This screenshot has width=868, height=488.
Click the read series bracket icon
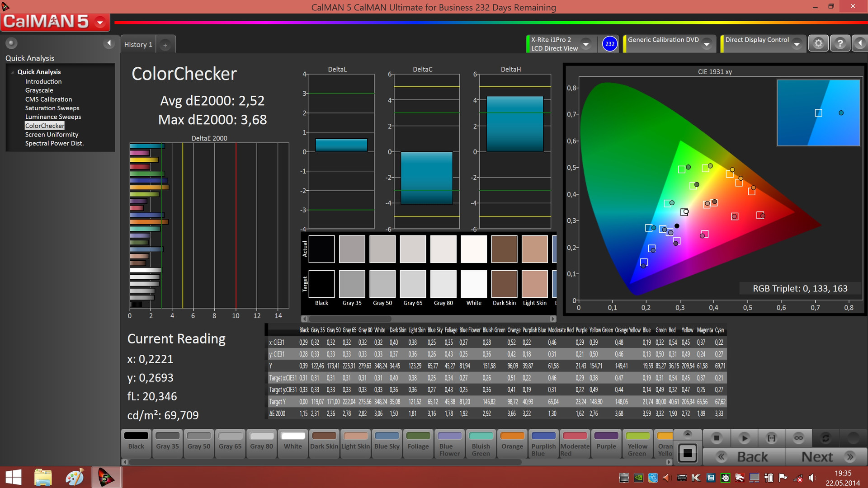click(x=771, y=438)
